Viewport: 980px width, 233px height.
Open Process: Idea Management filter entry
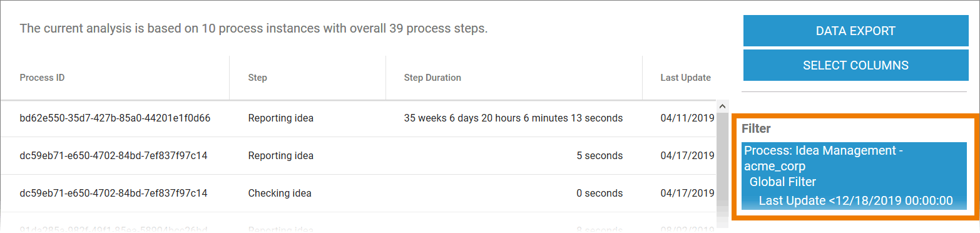pyautogui.click(x=823, y=158)
